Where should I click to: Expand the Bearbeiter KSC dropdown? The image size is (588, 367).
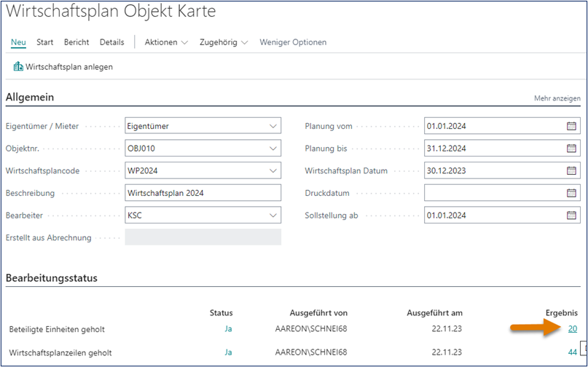tap(273, 216)
